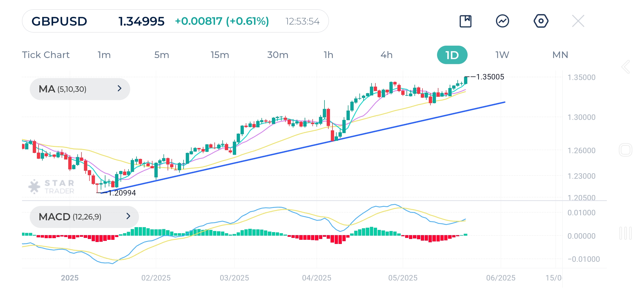Click the indicators line-chart icon

point(502,21)
